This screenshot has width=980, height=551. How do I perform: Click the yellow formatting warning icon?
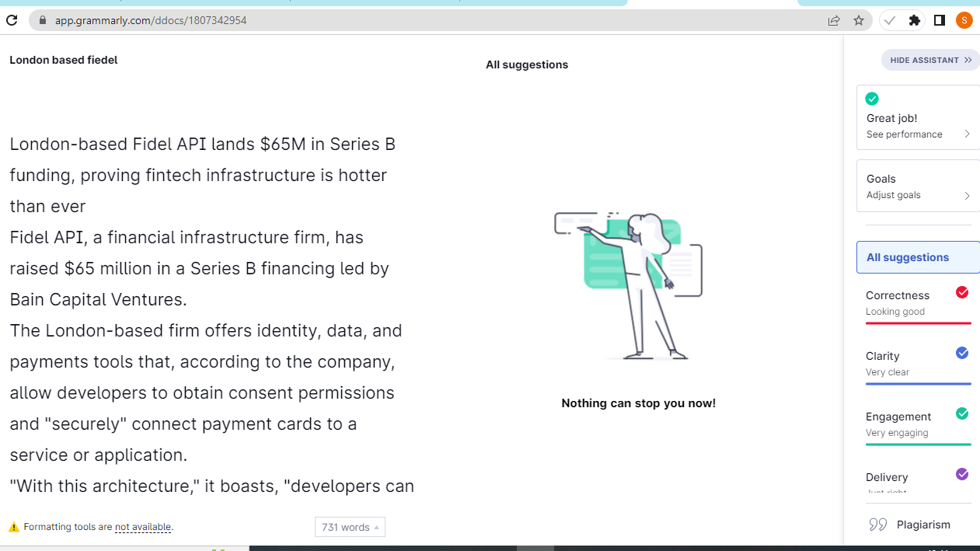[x=14, y=527]
